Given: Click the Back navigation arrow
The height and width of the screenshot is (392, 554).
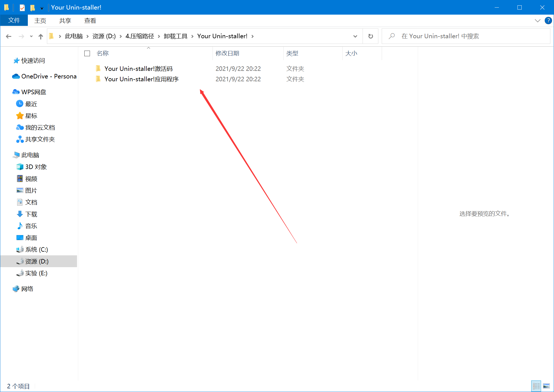Looking at the screenshot, I should click(9, 36).
